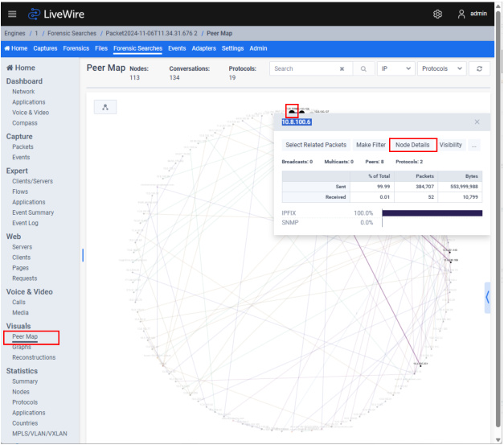Open Event Log in sidebar
This screenshot has height=445, width=504.
25,223
